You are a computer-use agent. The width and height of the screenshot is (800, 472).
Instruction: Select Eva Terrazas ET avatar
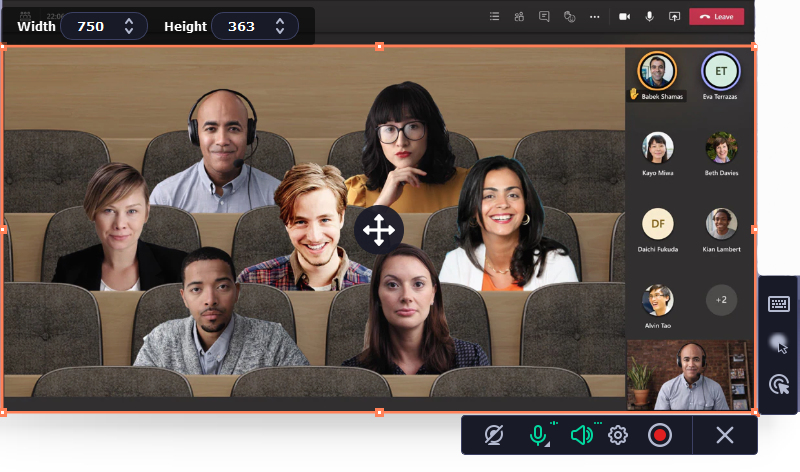[720, 71]
